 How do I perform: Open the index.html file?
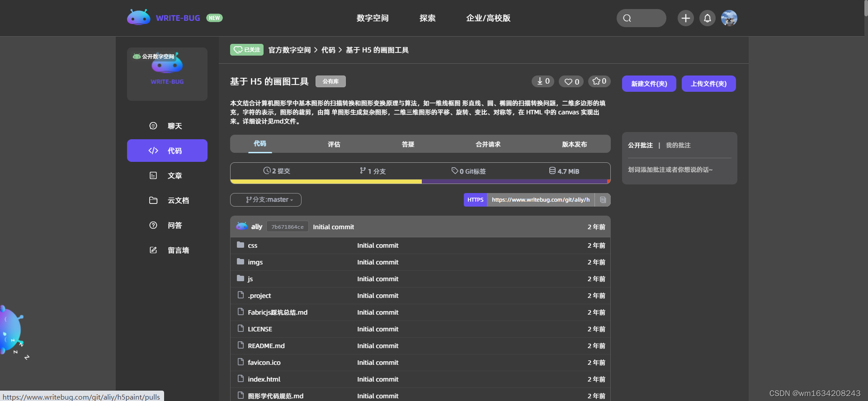(x=264, y=379)
